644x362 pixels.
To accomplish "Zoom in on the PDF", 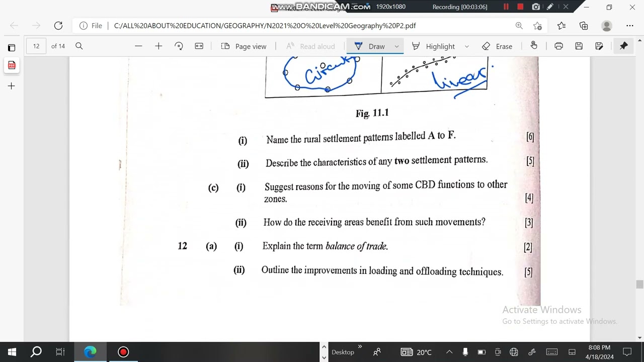I will pos(158,46).
